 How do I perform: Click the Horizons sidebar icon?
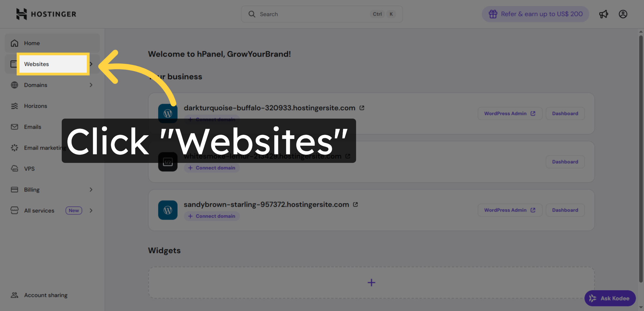pyautogui.click(x=14, y=106)
